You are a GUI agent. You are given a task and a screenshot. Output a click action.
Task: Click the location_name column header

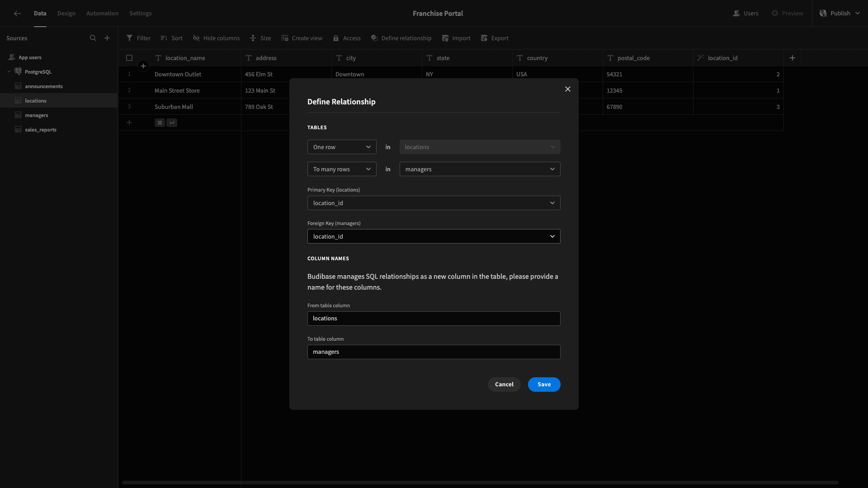pyautogui.click(x=196, y=58)
